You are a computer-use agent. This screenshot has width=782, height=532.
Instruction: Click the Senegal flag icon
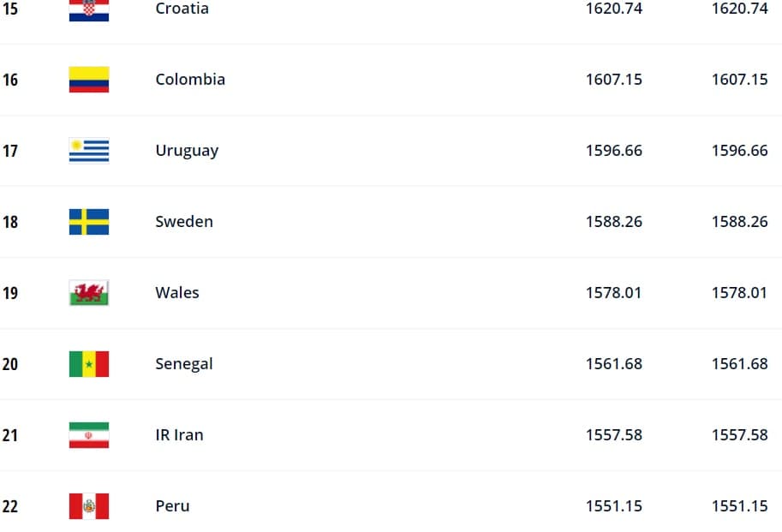89,364
